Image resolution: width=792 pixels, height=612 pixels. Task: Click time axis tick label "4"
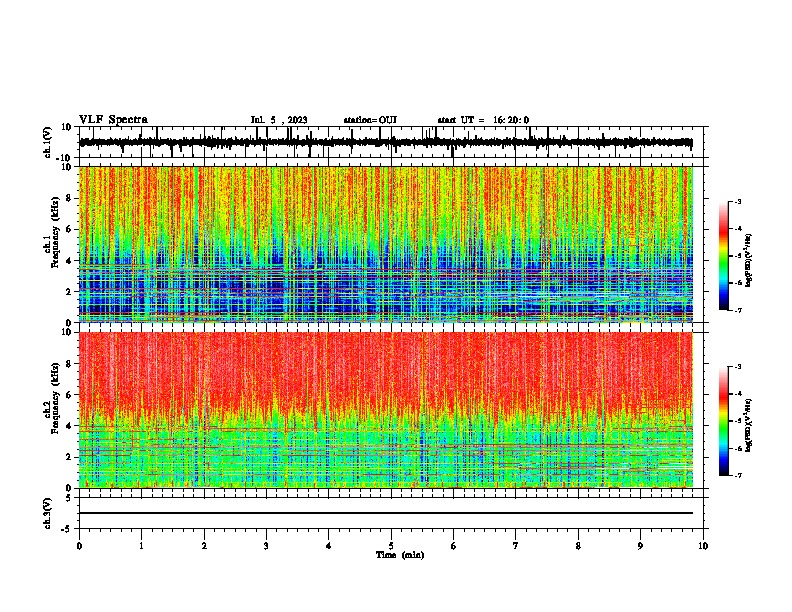(329, 546)
